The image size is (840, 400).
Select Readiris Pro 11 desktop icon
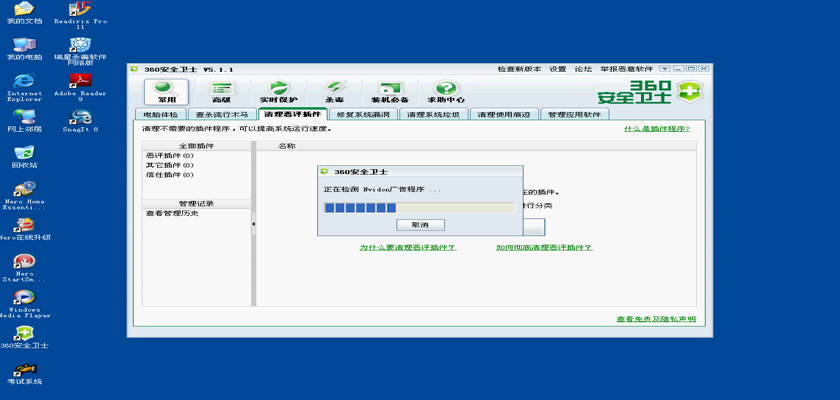(80, 15)
